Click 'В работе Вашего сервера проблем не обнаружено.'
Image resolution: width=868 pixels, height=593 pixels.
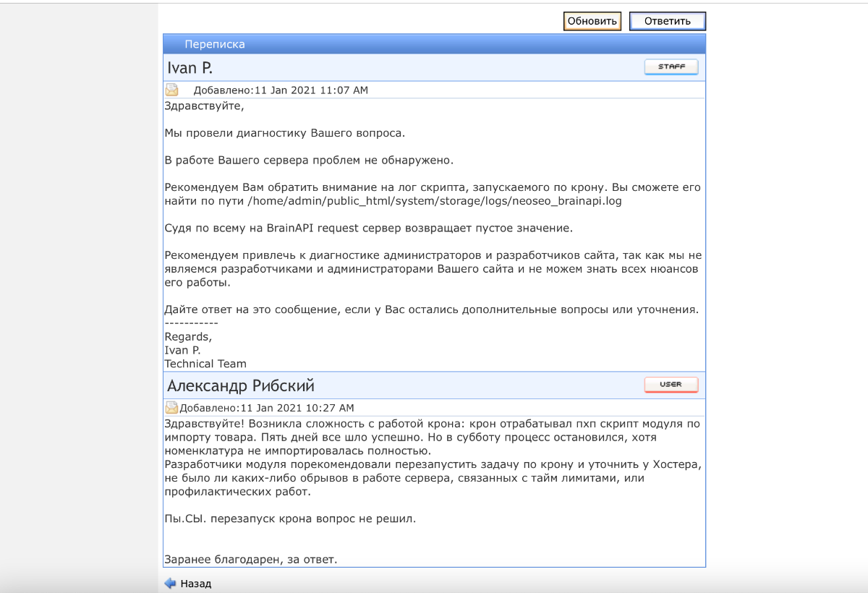pyautogui.click(x=309, y=160)
